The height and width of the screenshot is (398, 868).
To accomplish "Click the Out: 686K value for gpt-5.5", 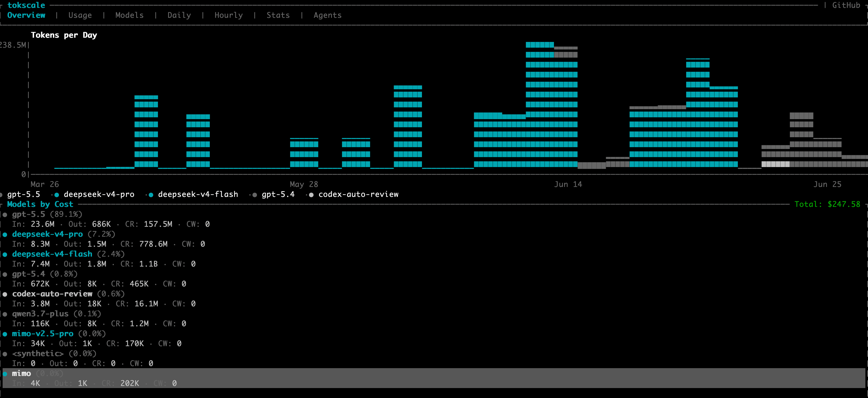I will click(90, 224).
